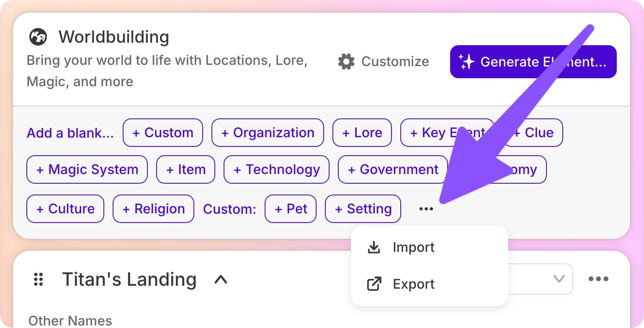
Task: Click the sparkle icon on Generate Elements
Action: [466, 61]
